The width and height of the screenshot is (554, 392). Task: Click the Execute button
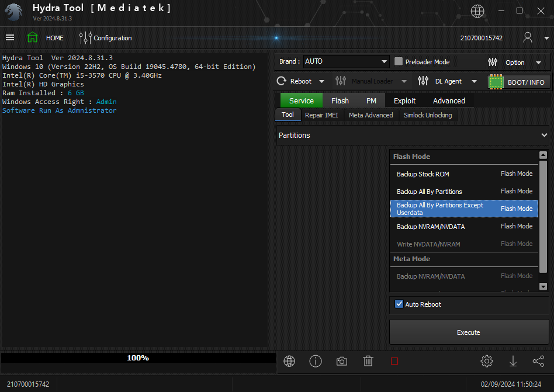coord(469,332)
